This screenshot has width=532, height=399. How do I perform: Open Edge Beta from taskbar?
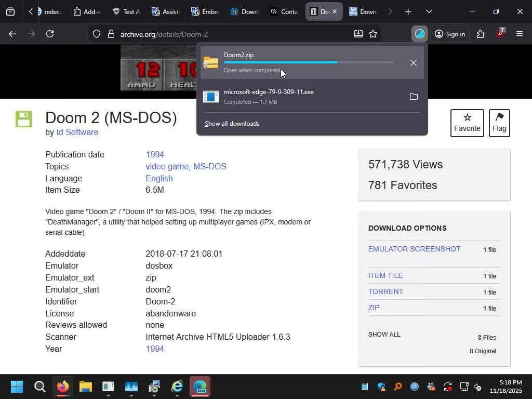[x=200, y=387]
